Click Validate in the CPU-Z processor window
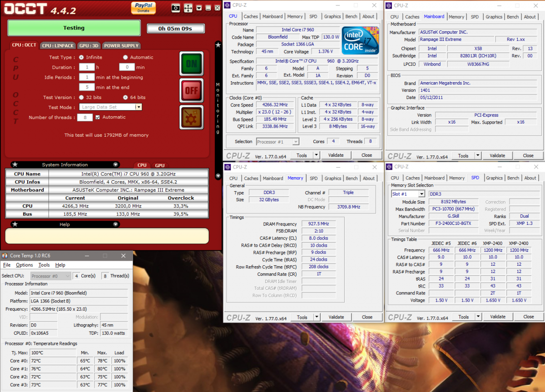 (x=336, y=155)
